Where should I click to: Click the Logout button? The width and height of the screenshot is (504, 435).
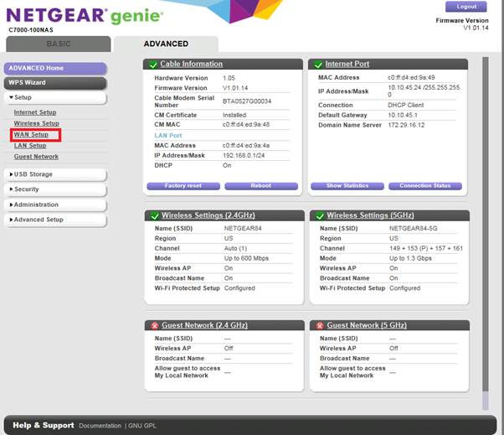(466, 7)
